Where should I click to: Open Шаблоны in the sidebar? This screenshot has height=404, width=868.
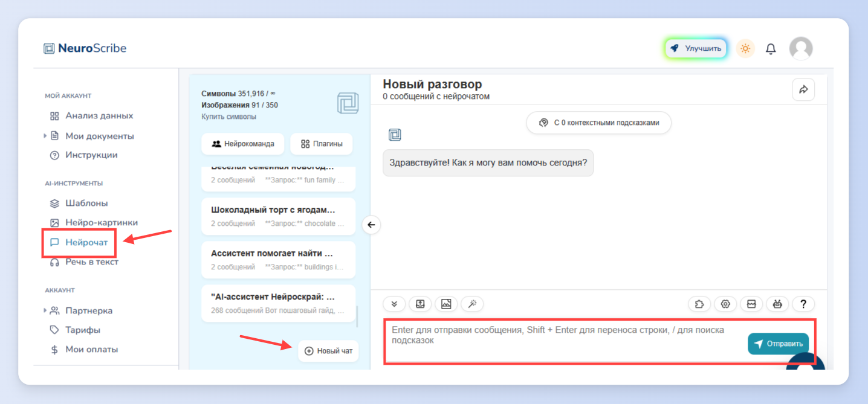pos(79,204)
